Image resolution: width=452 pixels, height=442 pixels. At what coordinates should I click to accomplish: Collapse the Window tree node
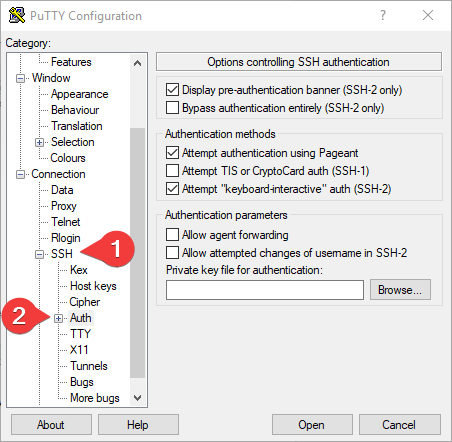tap(20, 78)
